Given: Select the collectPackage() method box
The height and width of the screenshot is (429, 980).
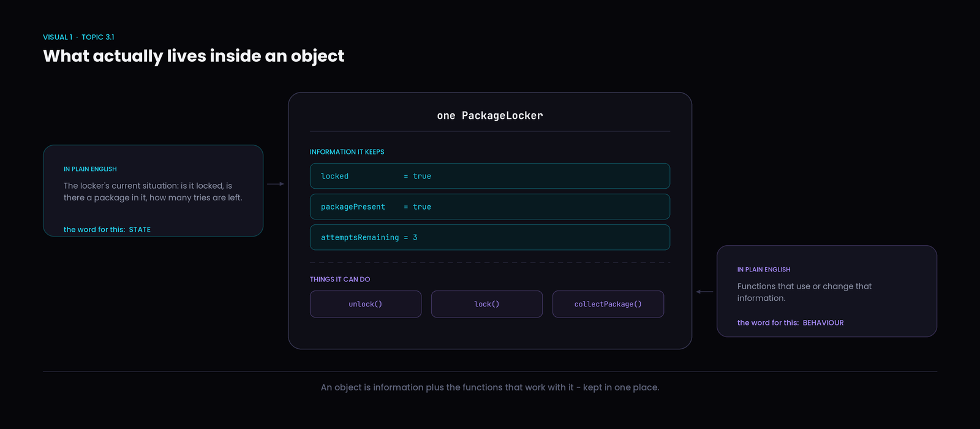Looking at the screenshot, I should pyautogui.click(x=608, y=304).
